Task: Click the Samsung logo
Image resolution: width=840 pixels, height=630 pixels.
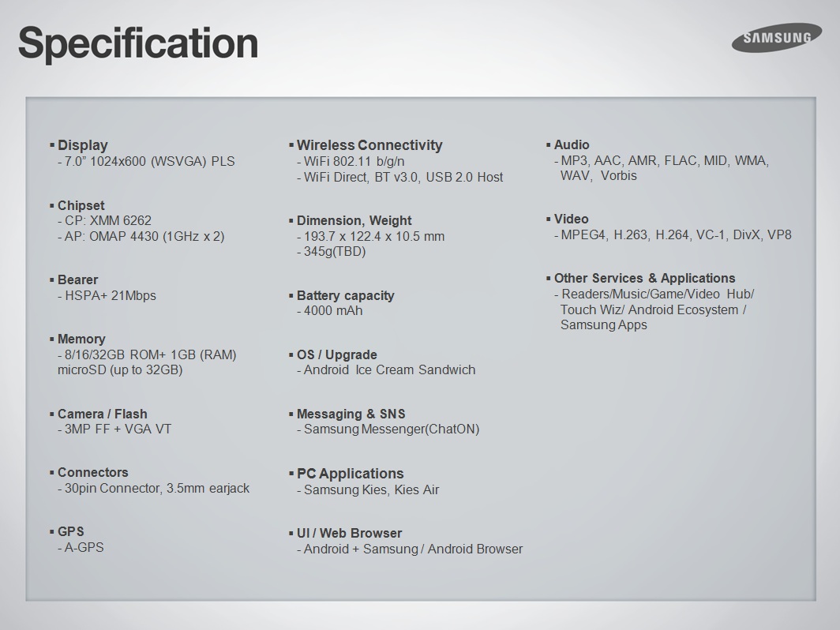Action: tap(777, 38)
